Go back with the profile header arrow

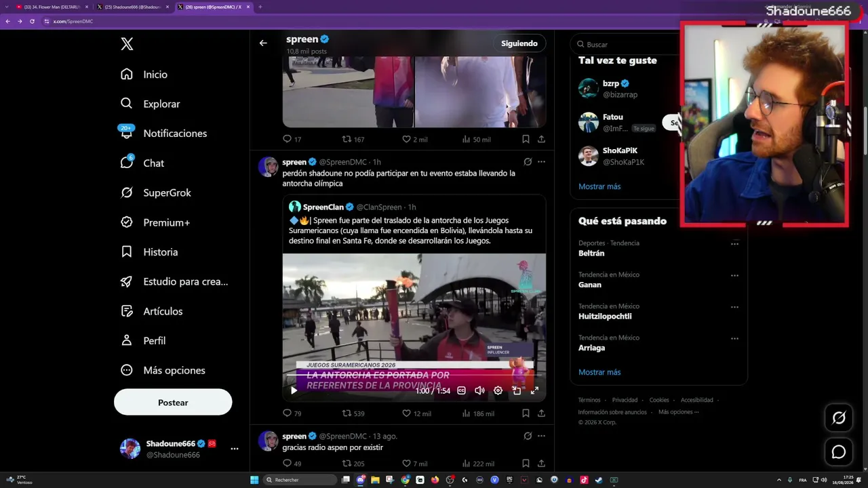pos(263,43)
